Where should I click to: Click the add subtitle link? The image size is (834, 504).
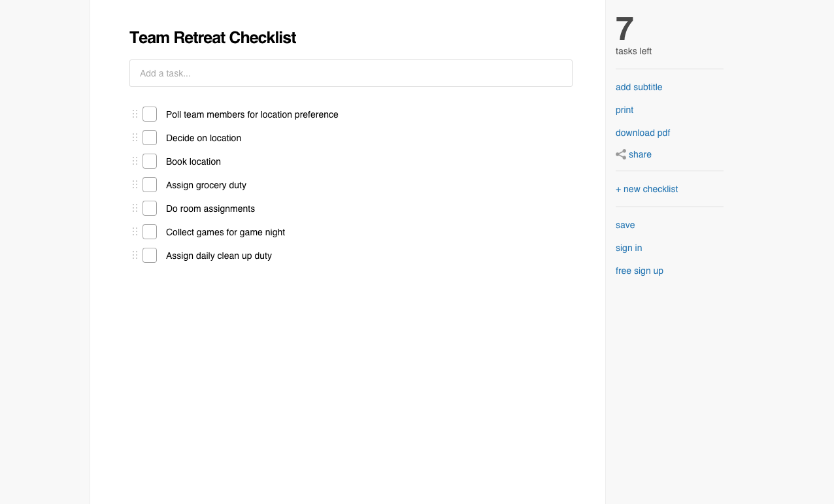click(x=639, y=87)
